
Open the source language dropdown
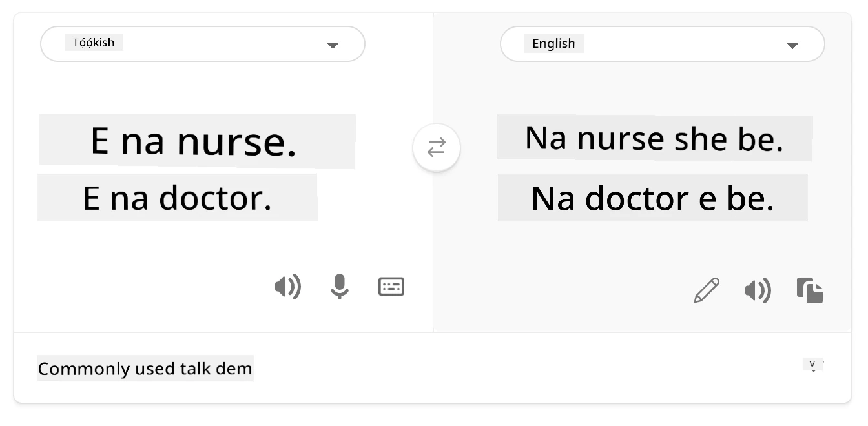[203, 44]
